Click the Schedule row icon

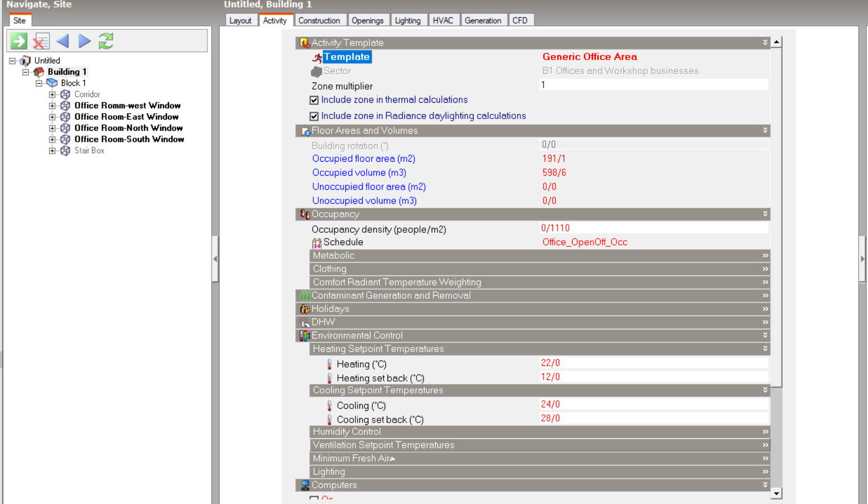tap(317, 242)
